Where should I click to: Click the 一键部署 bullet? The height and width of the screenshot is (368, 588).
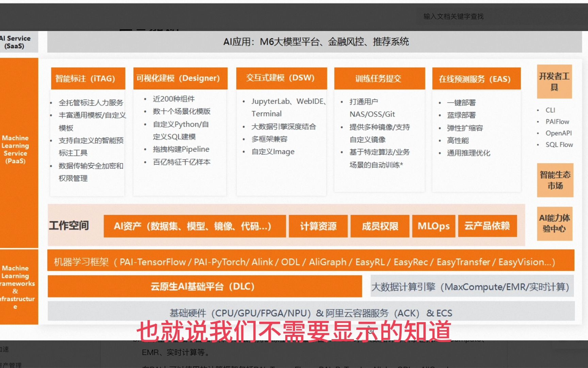[x=461, y=103]
